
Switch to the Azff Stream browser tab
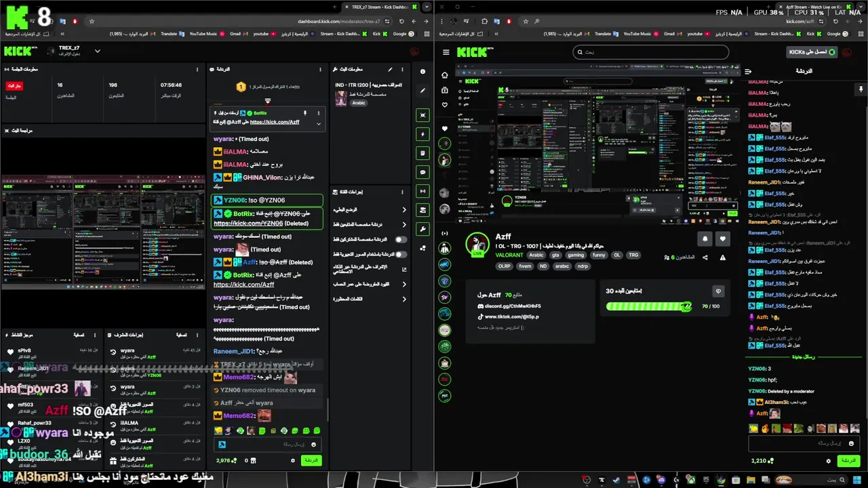point(816,7)
